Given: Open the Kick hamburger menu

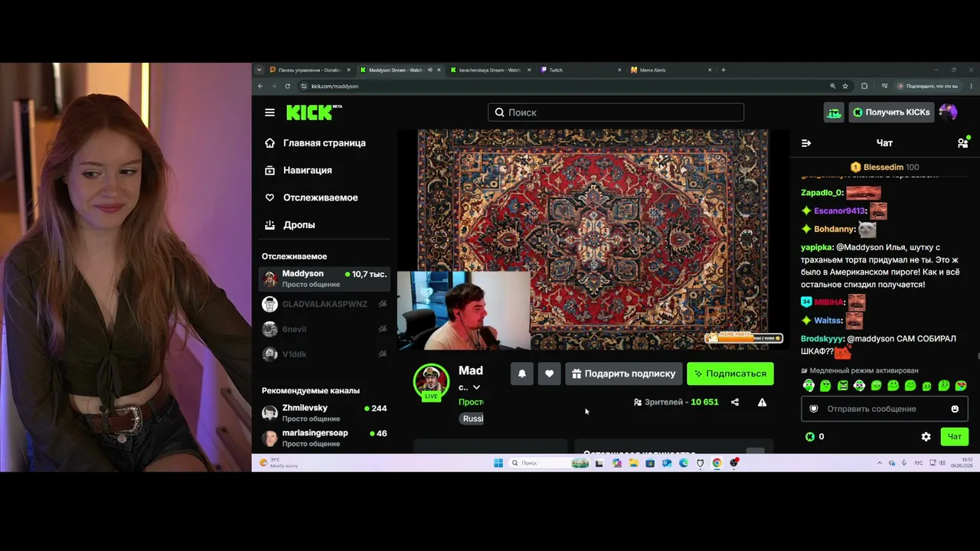Looking at the screenshot, I should click(x=269, y=112).
